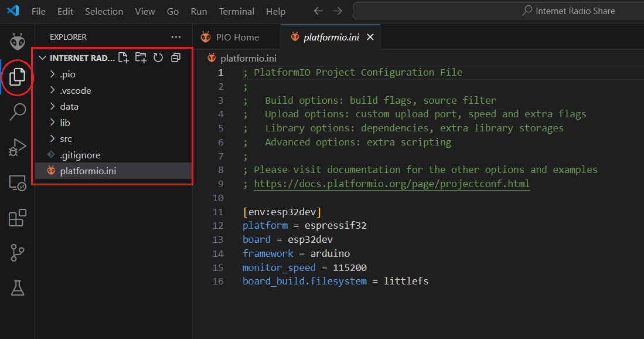Open the Source Control view icon
Screen dimensions: 644x339
click(17, 253)
